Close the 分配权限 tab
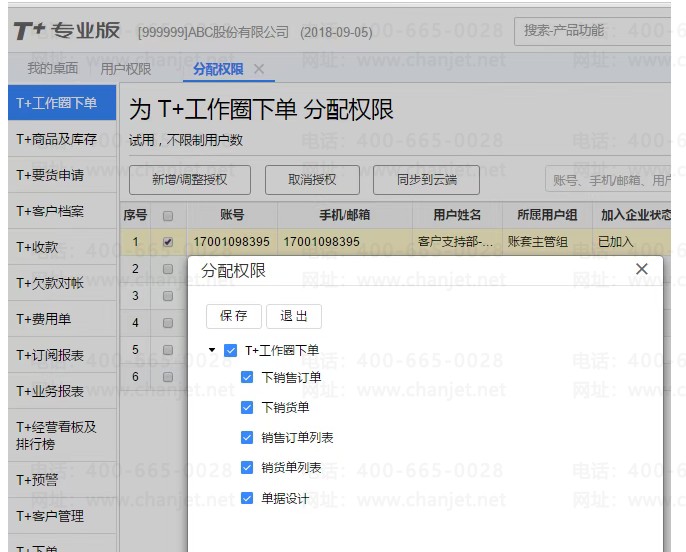 coord(259,69)
